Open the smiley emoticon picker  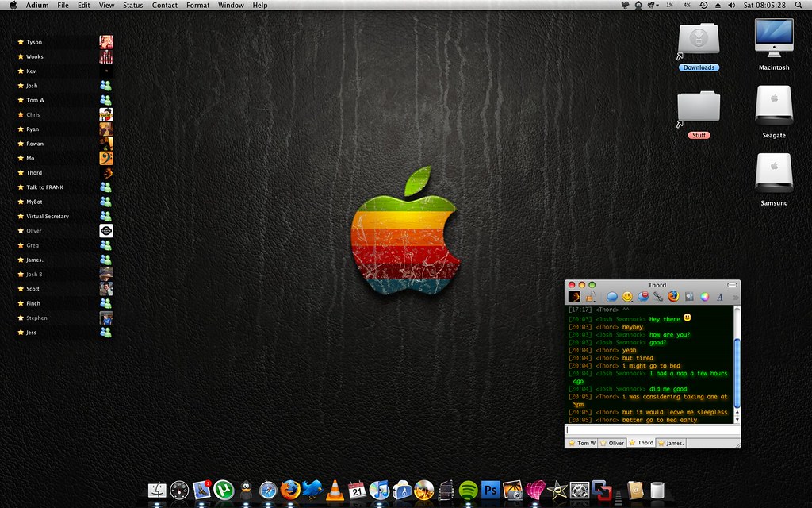pos(627,297)
